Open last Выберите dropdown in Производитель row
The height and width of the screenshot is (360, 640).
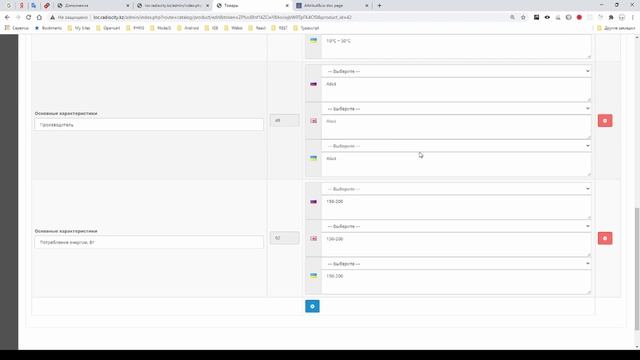click(x=456, y=146)
